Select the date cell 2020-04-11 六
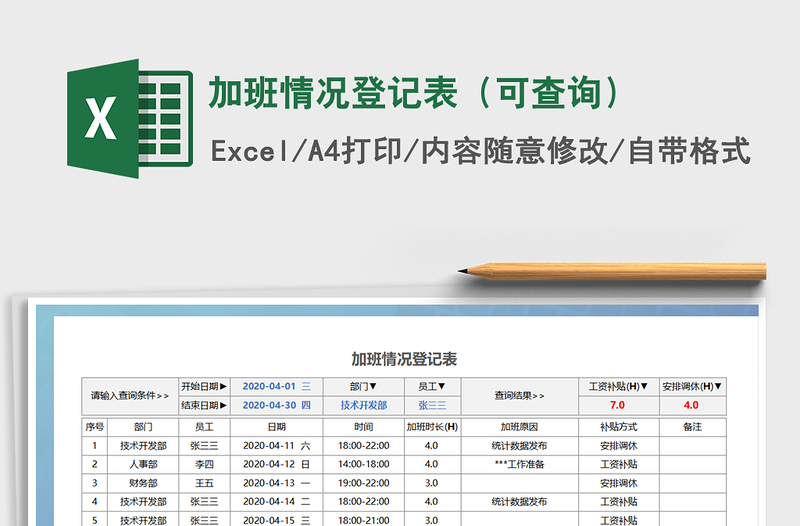Viewport: 800px width, 526px height. click(277, 445)
